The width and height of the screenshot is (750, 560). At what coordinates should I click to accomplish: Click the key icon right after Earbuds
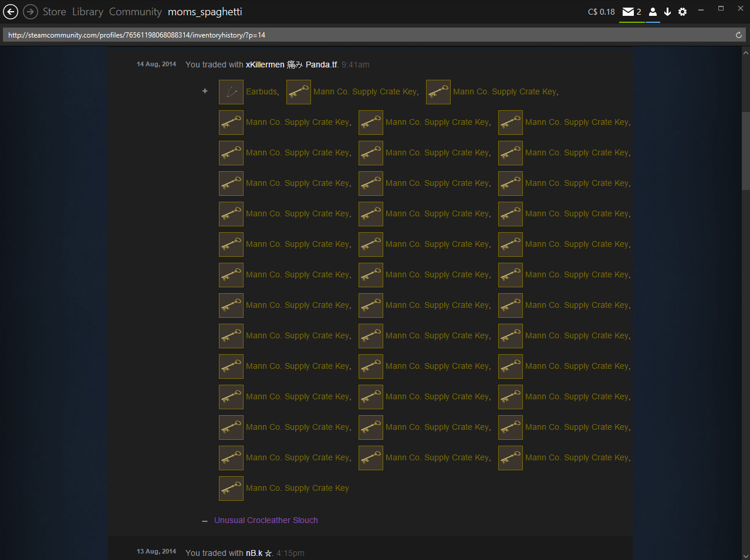coord(299,92)
